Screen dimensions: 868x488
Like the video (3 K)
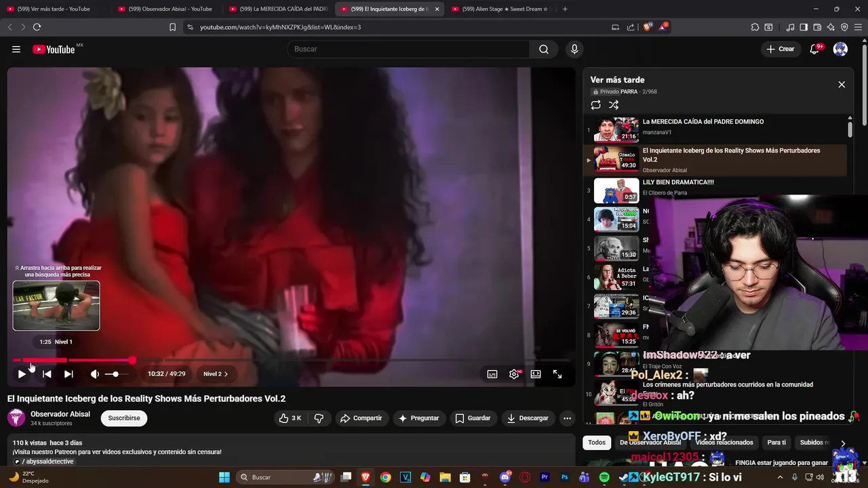tap(290, 418)
